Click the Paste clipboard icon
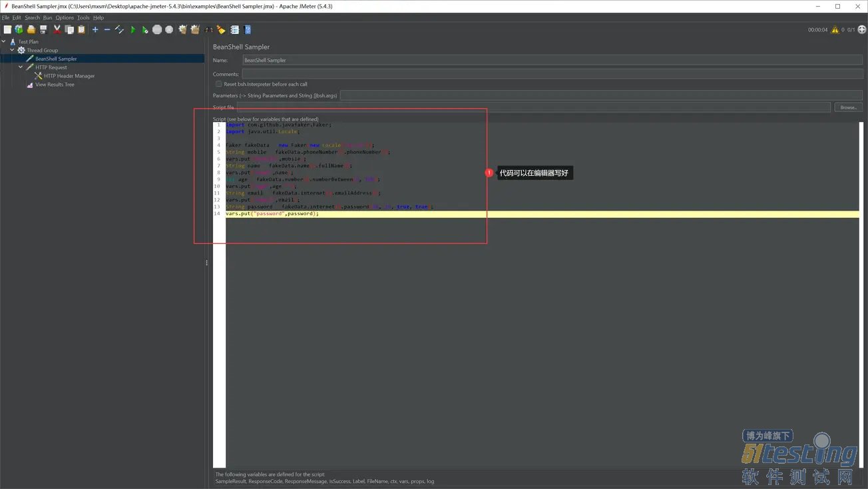 [x=81, y=29]
